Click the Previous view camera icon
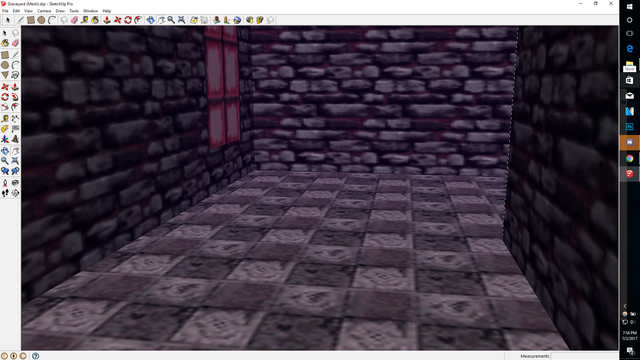 [5, 171]
